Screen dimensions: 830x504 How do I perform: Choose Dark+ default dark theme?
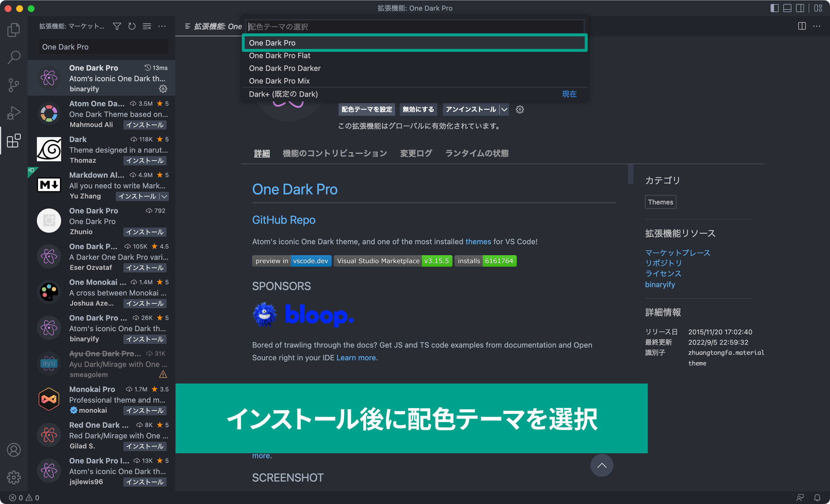tap(415, 94)
